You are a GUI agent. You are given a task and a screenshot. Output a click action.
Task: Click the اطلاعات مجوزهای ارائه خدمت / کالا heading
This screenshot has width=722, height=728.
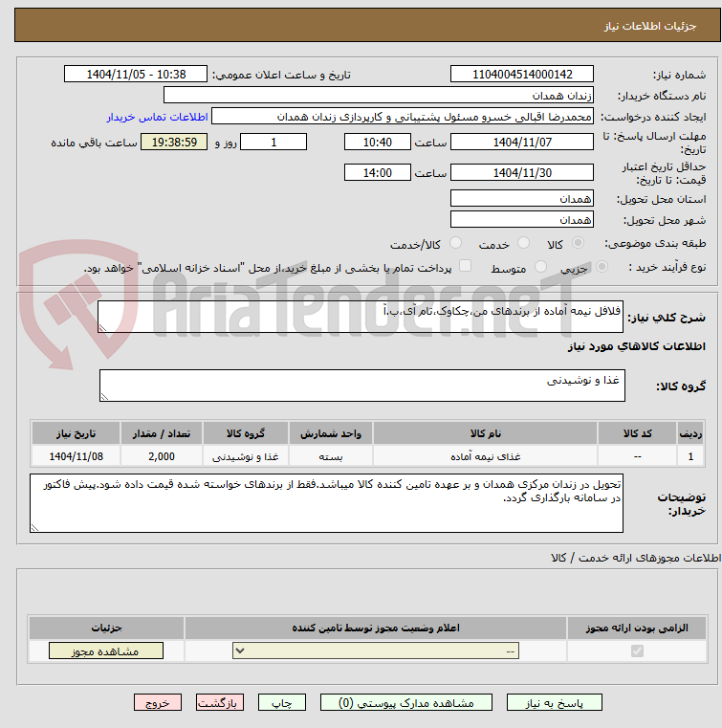[x=636, y=558]
